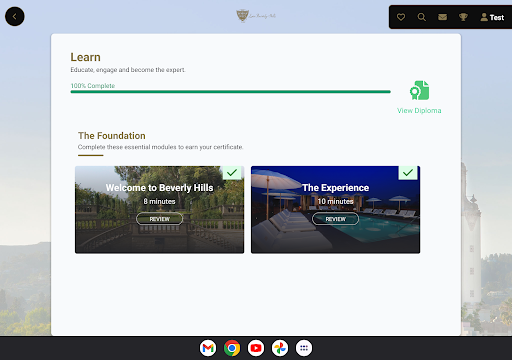512x360 pixels.
Task: Click the checkmark on Welcome to Beverly Hills
Action: 232,173
